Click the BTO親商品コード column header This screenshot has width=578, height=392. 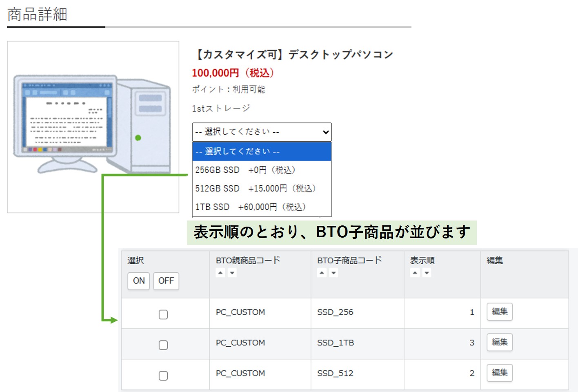pyautogui.click(x=248, y=261)
